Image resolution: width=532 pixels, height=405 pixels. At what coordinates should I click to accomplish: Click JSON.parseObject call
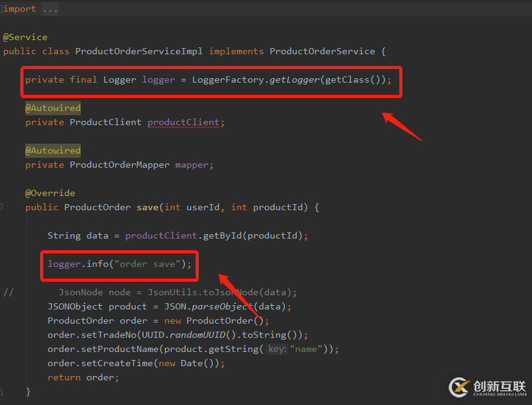225,307
